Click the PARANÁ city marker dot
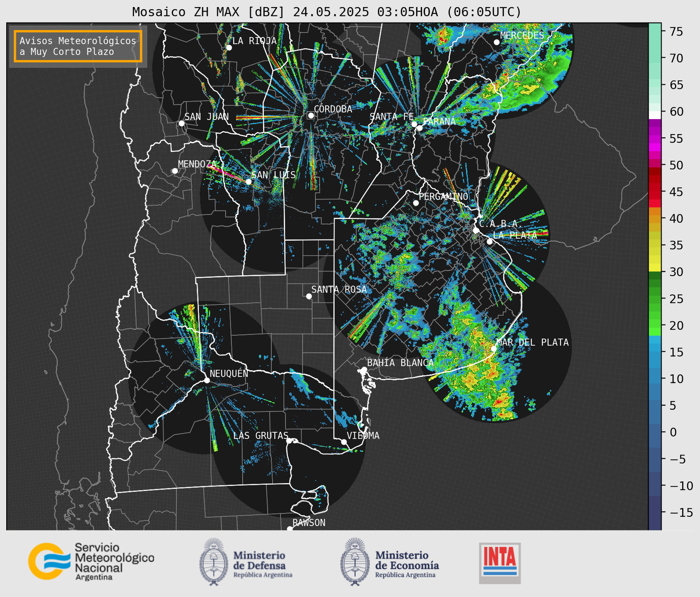 420,128
